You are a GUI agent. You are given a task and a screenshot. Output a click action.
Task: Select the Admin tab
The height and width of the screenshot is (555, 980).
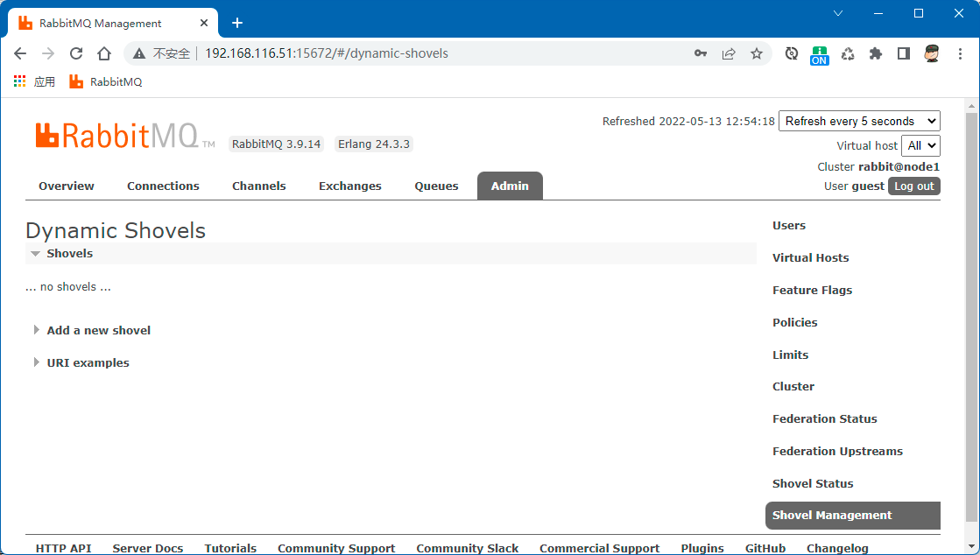point(510,186)
